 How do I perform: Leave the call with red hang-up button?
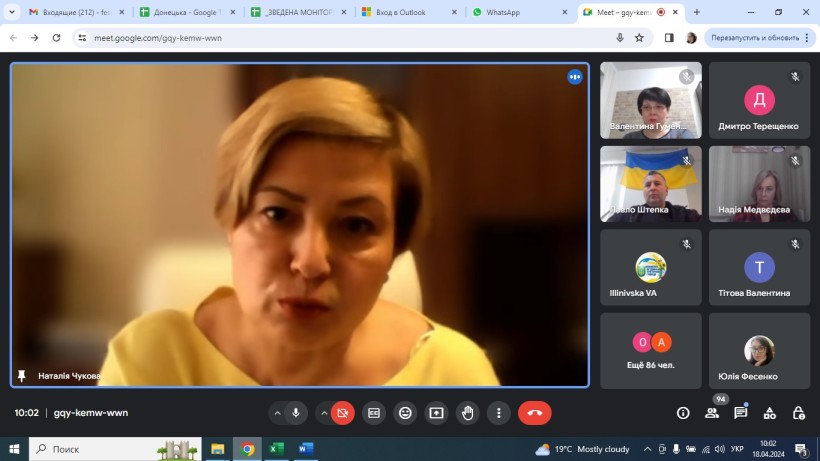[x=534, y=413]
